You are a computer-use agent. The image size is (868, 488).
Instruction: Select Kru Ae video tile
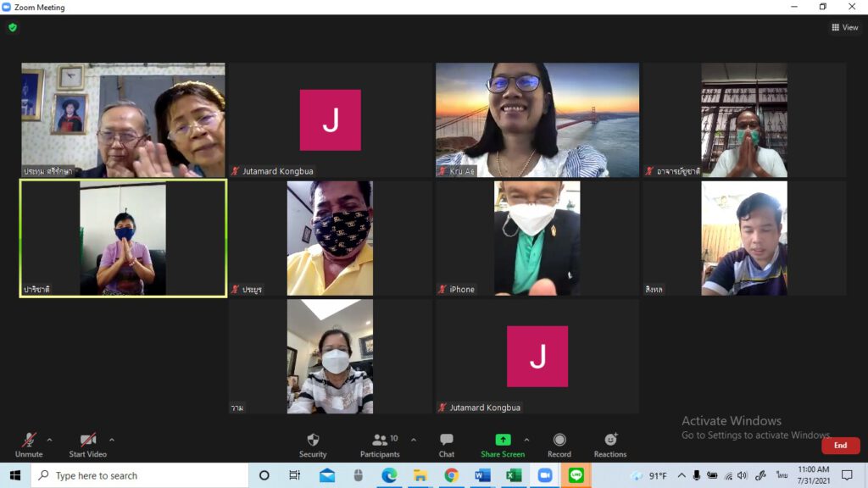[x=537, y=120]
